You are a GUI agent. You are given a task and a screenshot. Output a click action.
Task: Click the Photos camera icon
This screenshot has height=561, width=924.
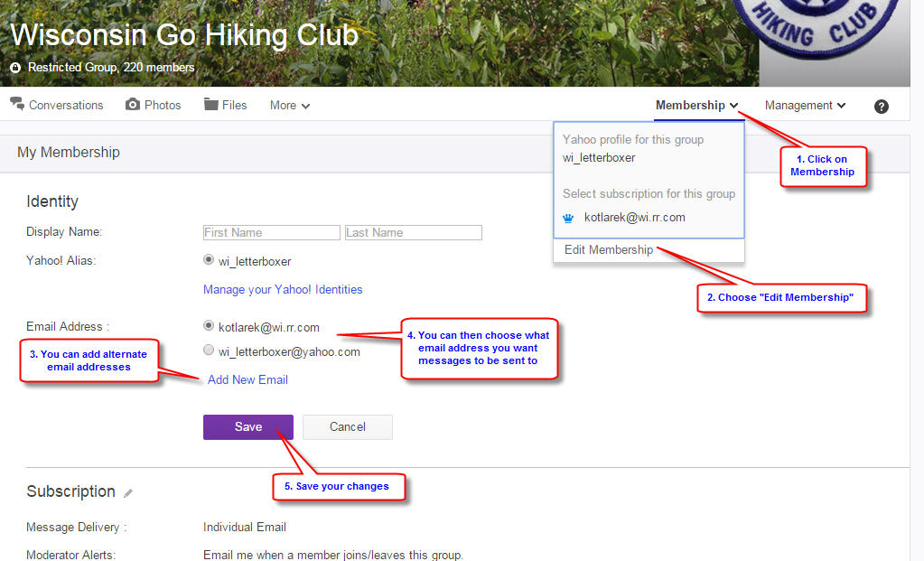pos(133,104)
